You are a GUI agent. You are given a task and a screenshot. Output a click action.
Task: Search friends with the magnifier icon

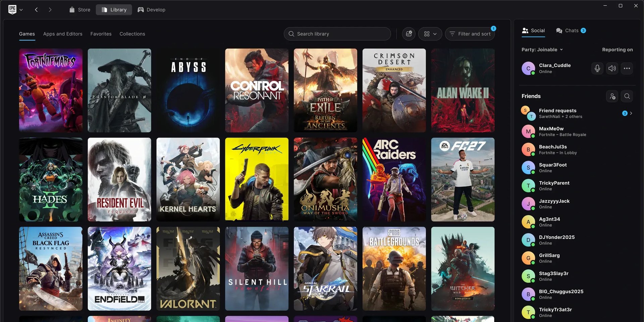627,97
